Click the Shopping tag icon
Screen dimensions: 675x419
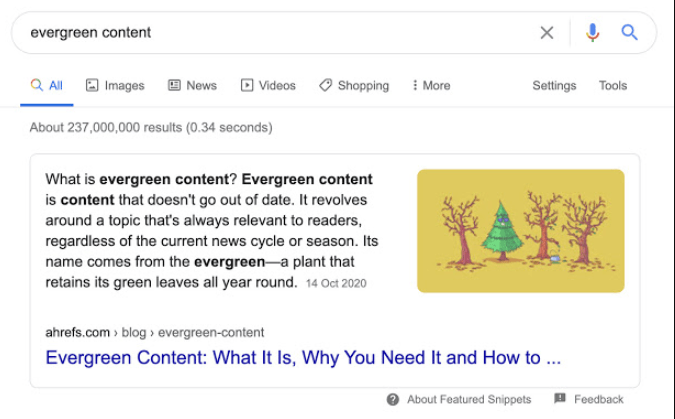click(325, 86)
